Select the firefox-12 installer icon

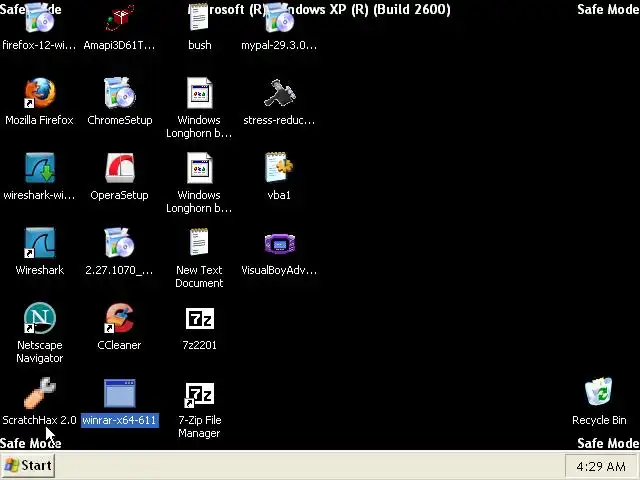click(40, 18)
